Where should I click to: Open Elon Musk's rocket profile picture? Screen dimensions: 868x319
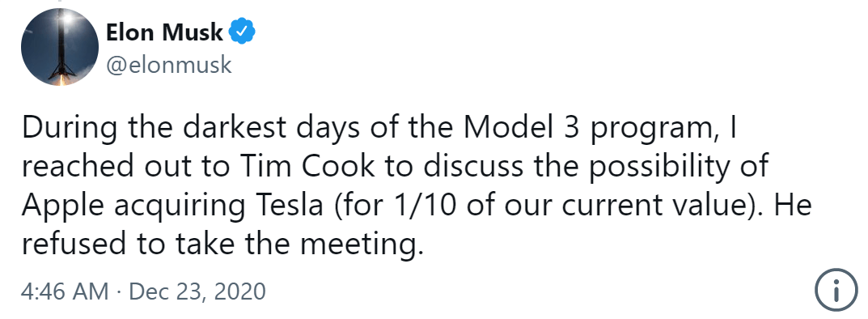pos(60,47)
